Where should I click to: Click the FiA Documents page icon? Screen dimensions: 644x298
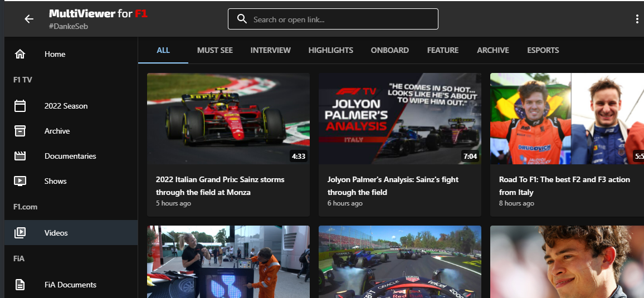(x=19, y=285)
